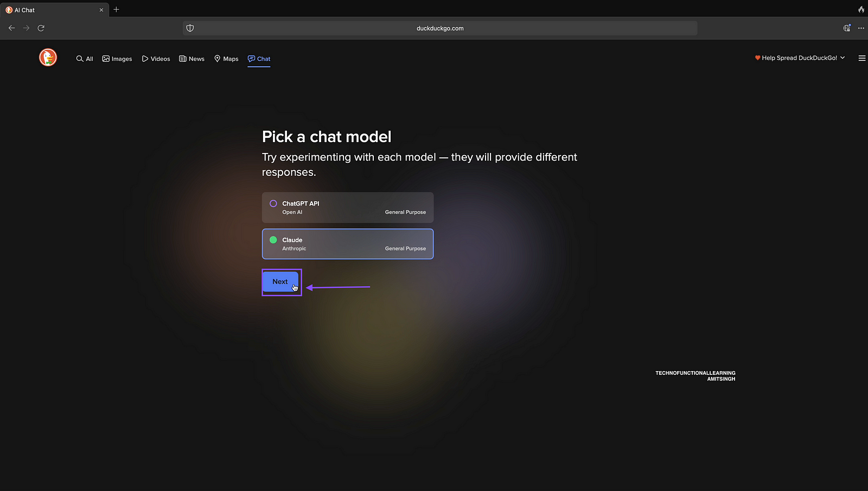The height and width of the screenshot is (491, 868).
Task: Click the browser back arrow
Action: pyautogui.click(x=11, y=28)
